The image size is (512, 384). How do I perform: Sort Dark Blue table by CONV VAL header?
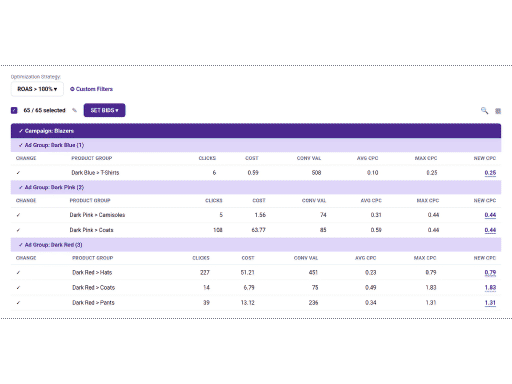(309, 158)
